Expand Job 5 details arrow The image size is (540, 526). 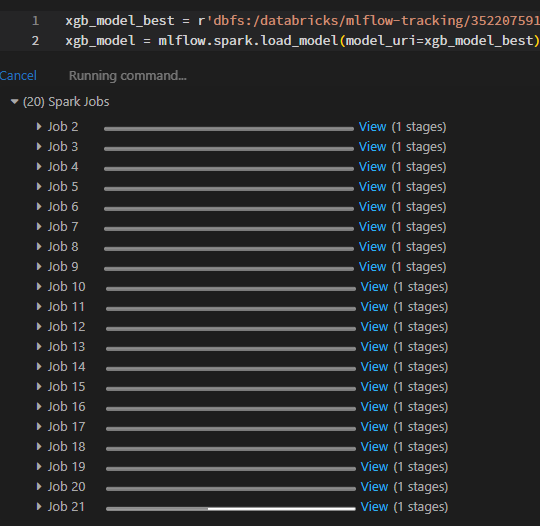[39, 186]
